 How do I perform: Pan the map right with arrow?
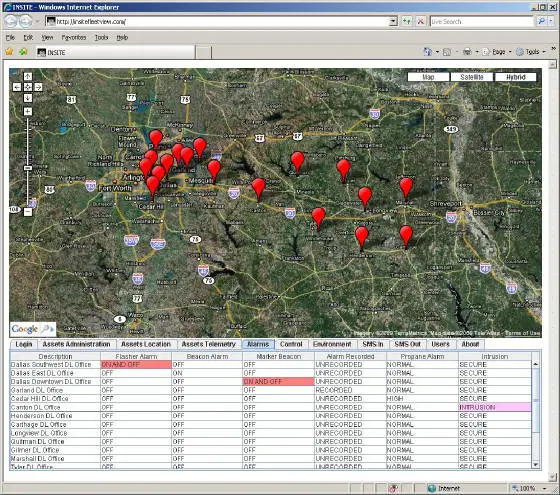(38, 87)
